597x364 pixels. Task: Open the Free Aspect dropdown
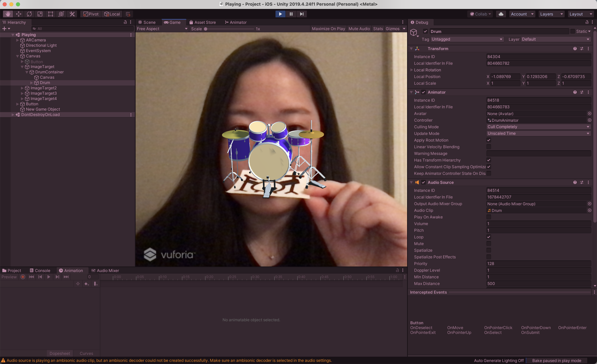point(162,29)
